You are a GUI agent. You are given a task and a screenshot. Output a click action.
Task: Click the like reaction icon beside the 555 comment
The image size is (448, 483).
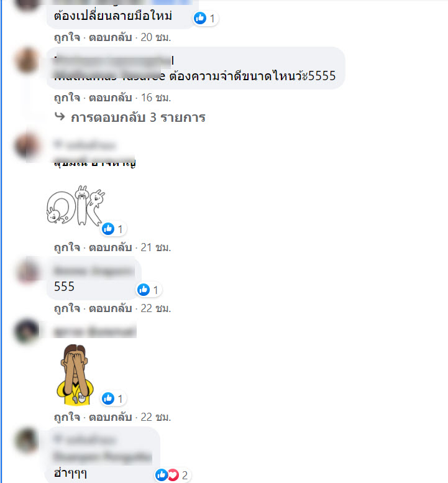[144, 290]
